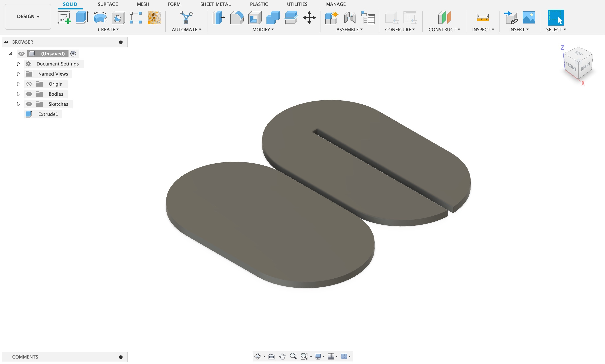Screen dimensions: 605x364
Task: Expand the Named Views node
Action: [18, 74]
